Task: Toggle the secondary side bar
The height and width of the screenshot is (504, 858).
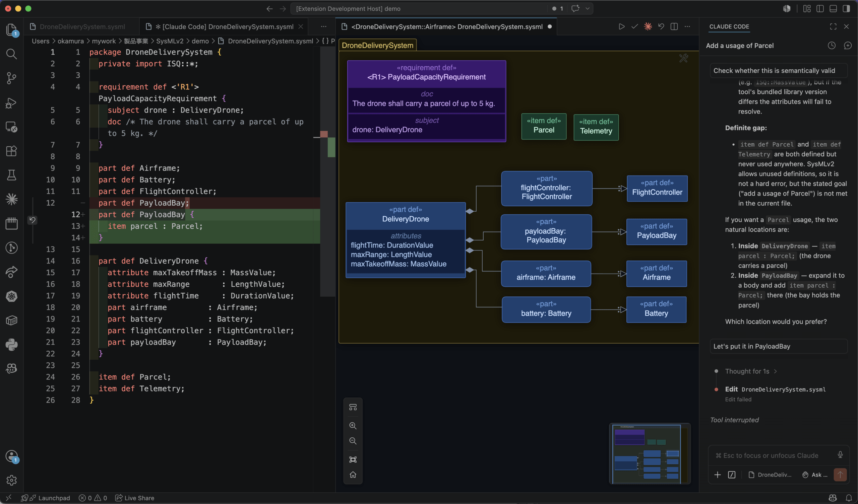Action: coord(846,8)
